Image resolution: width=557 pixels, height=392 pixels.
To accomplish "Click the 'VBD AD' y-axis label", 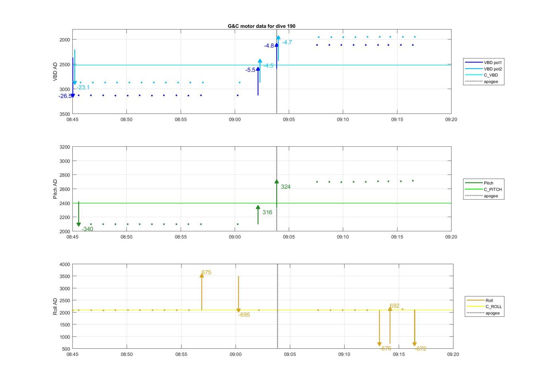I will click(55, 72).
